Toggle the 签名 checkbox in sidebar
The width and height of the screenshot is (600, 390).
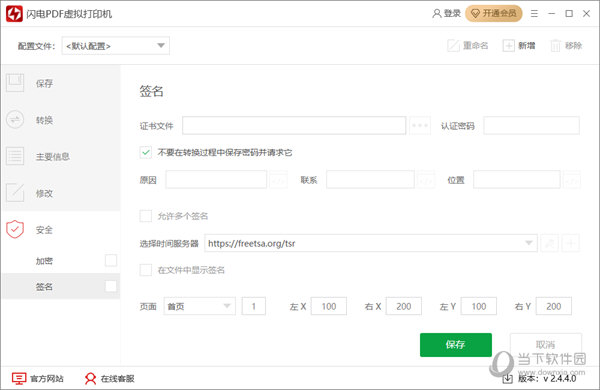[x=111, y=286]
